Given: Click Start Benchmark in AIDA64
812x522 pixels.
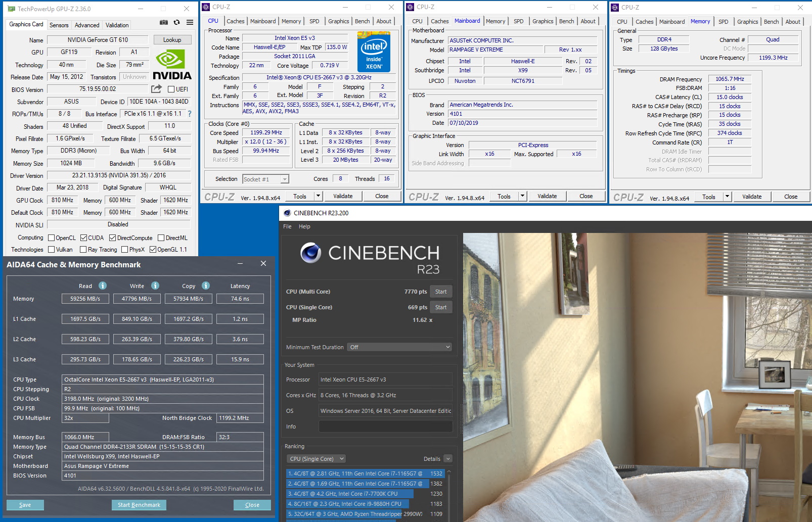Looking at the screenshot, I should click(139, 505).
